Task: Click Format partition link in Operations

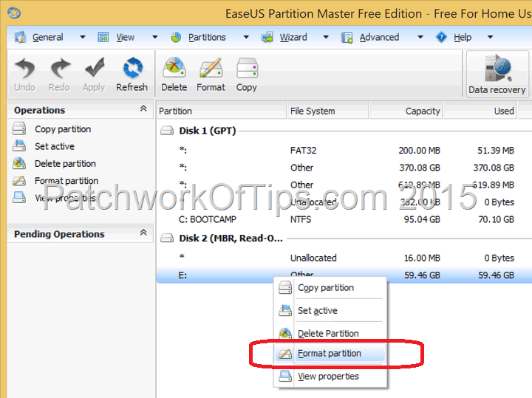Action: tap(66, 181)
